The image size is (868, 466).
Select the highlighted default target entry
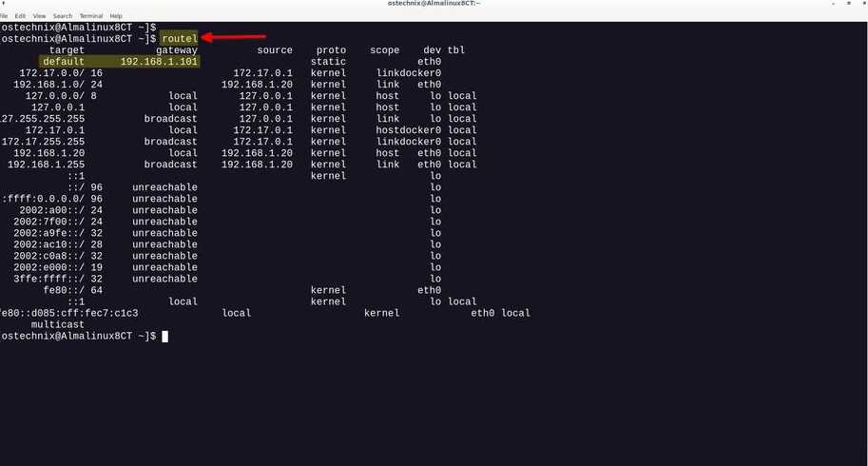tap(64, 62)
